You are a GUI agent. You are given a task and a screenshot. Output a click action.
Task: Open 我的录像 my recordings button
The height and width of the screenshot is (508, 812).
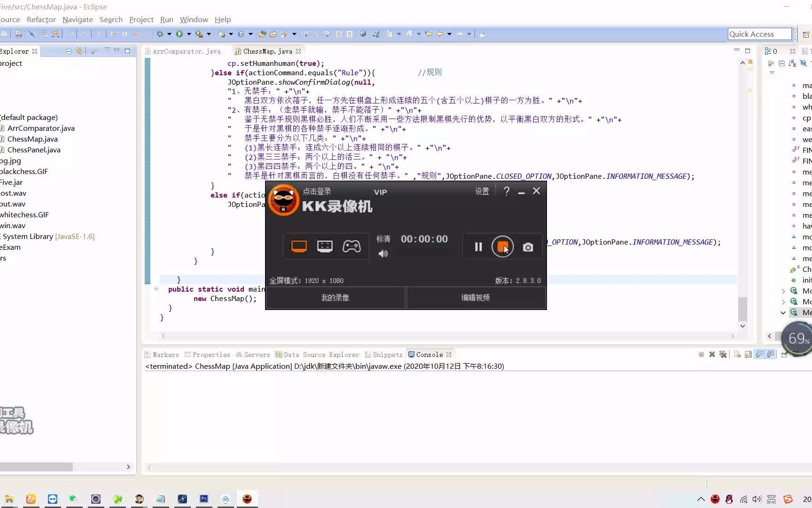click(x=335, y=298)
